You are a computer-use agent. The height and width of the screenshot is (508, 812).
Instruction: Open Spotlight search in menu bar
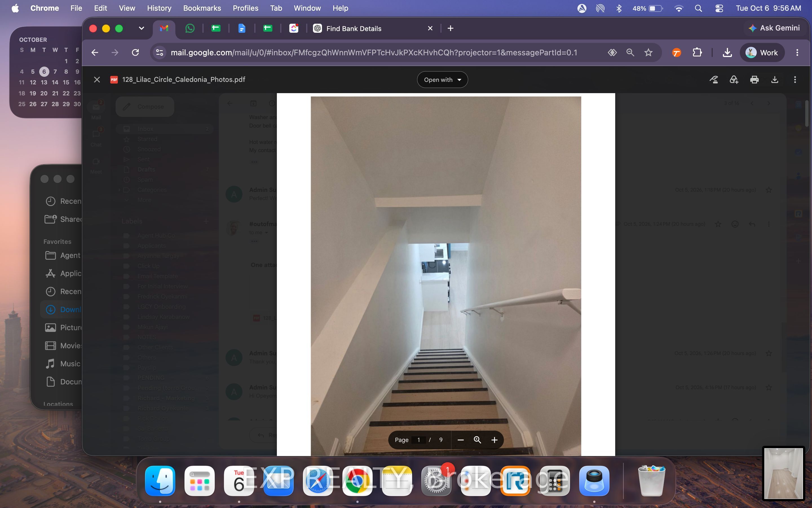point(699,8)
